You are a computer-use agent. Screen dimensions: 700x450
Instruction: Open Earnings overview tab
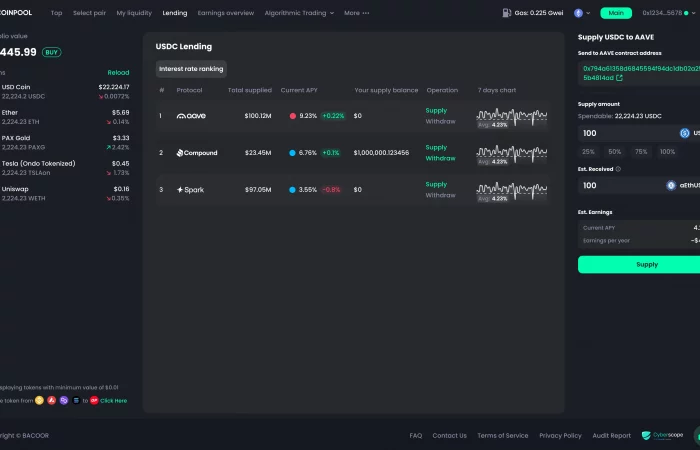click(x=226, y=13)
